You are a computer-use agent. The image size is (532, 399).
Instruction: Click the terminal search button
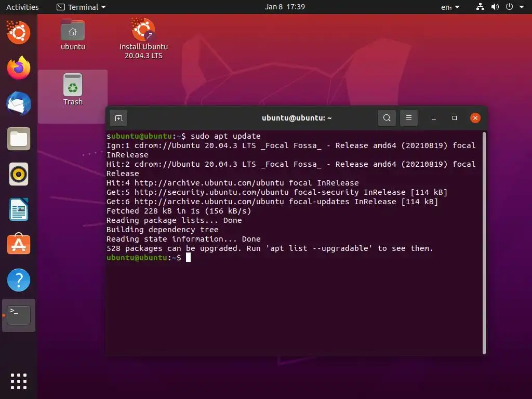(x=387, y=118)
